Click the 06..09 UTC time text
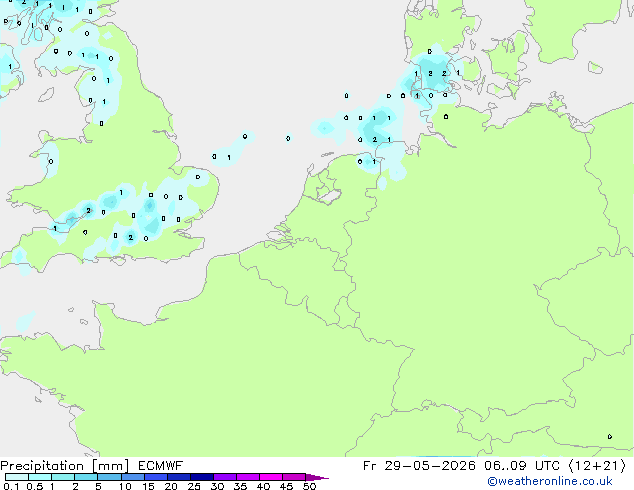Viewport: 634px width, 490px height. click(x=522, y=466)
